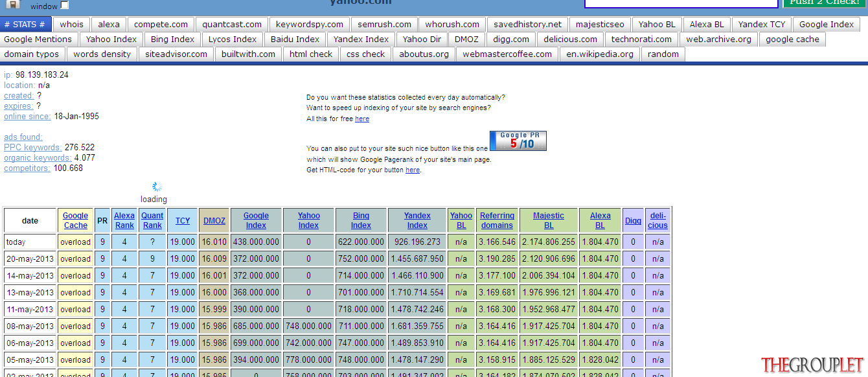
Task: Open the Alexa Rank column header link
Action: pyautogui.click(x=124, y=220)
